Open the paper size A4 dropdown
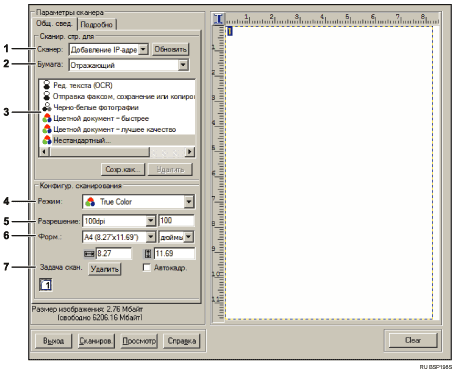The image size is (456, 371). click(x=151, y=237)
